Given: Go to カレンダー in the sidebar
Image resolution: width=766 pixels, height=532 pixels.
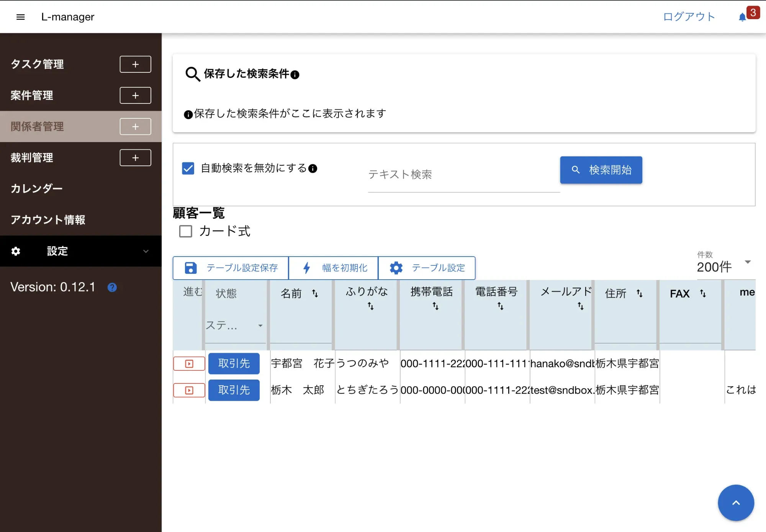Looking at the screenshot, I should 37,189.
